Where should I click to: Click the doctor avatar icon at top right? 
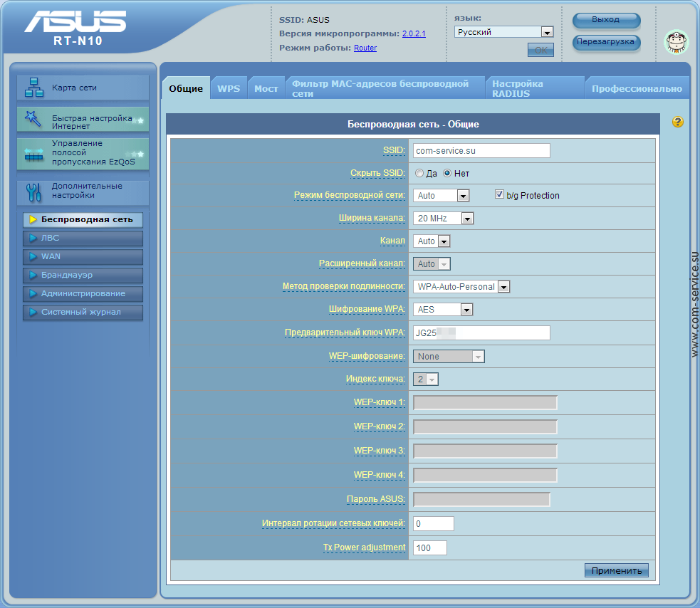(676, 42)
